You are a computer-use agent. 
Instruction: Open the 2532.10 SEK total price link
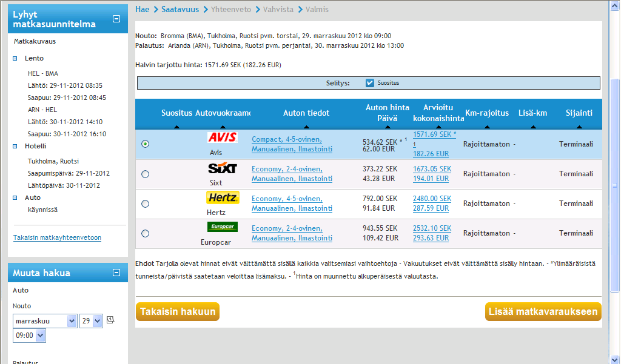[x=432, y=228]
